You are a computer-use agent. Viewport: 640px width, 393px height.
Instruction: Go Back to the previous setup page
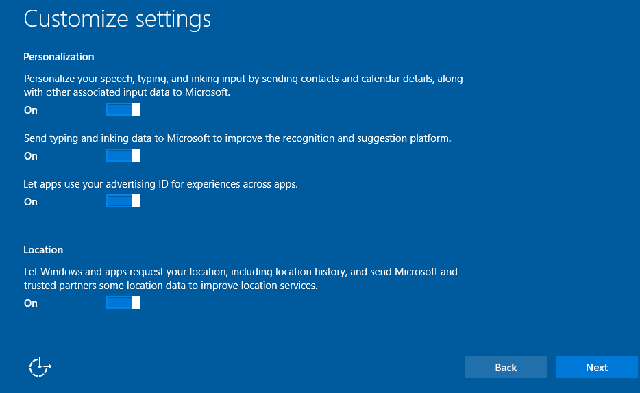click(x=506, y=367)
